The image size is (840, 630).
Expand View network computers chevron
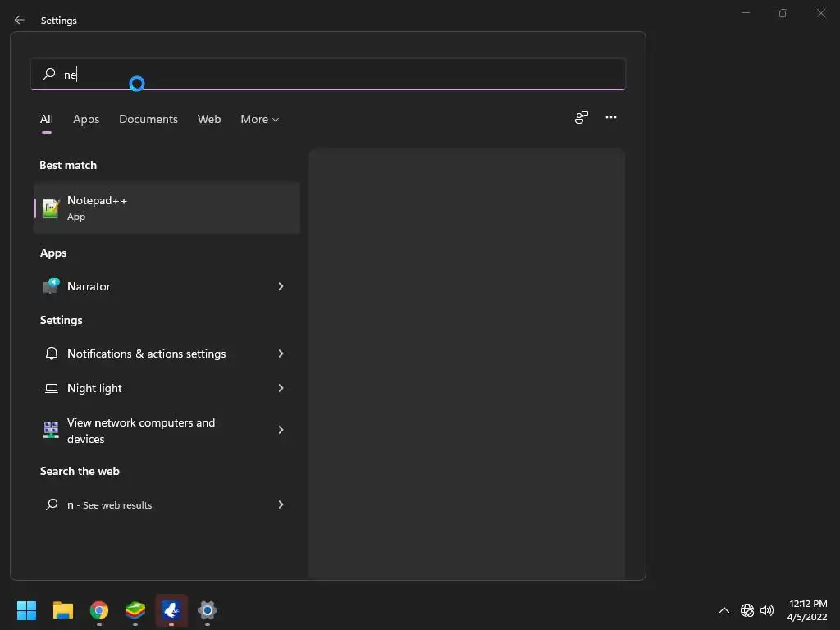coord(281,430)
